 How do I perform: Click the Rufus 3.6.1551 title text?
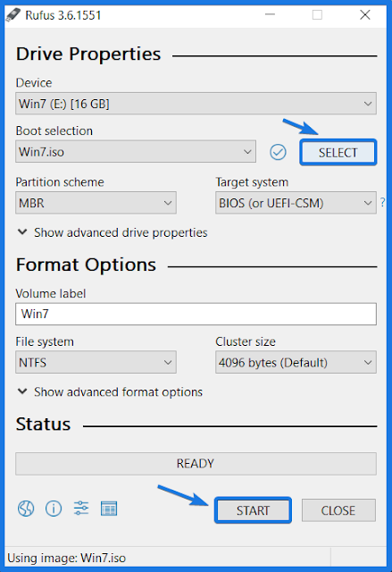click(63, 15)
